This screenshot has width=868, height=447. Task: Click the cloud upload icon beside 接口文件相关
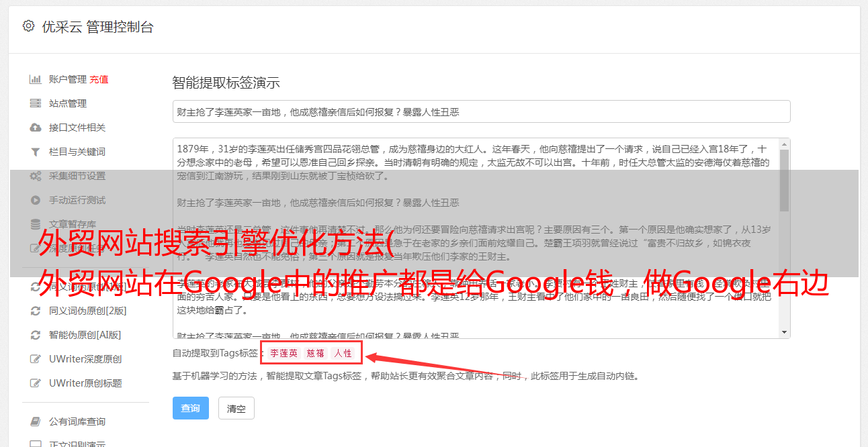[36, 128]
